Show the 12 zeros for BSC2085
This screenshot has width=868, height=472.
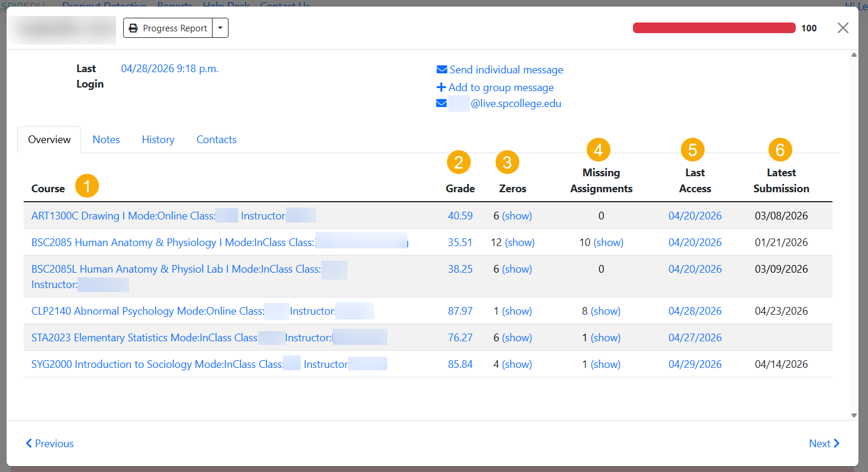(x=520, y=243)
